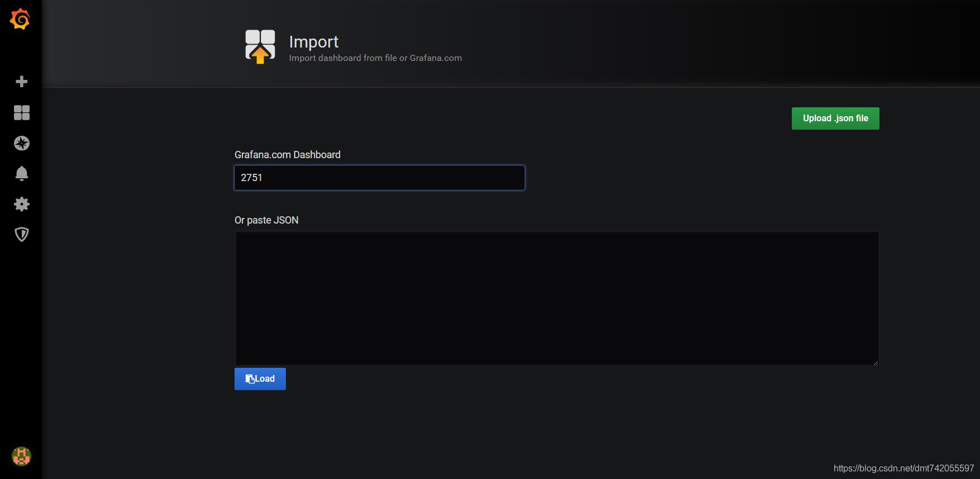Open the Dashboards grid icon in sidebar
Viewport: 980px width, 479px height.
[21, 112]
